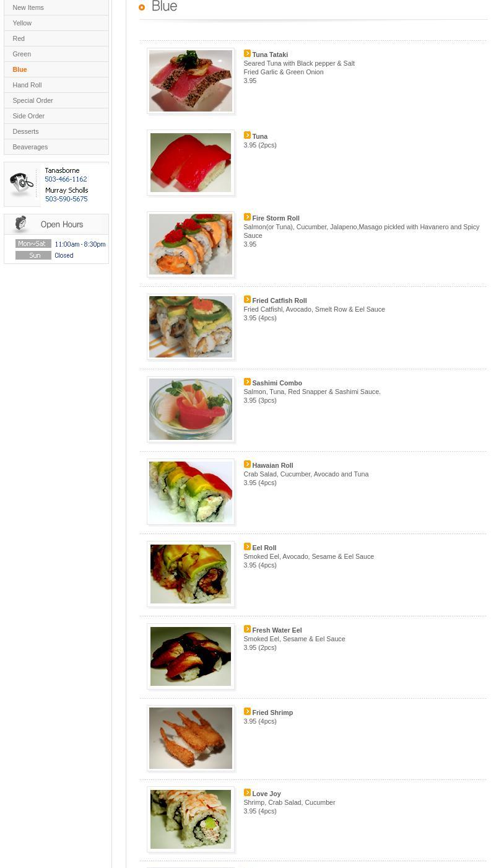Open the New Items menu category
This screenshot has height=868, width=491.
[x=56, y=7]
